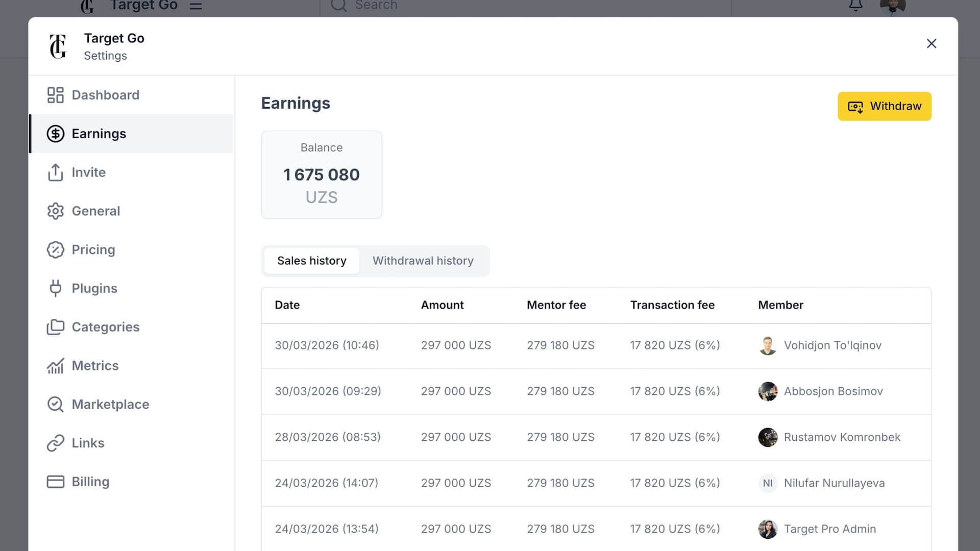The width and height of the screenshot is (980, 551).
Task: Click member name Nilufar Nurullayeva
Action: [835, 483]
